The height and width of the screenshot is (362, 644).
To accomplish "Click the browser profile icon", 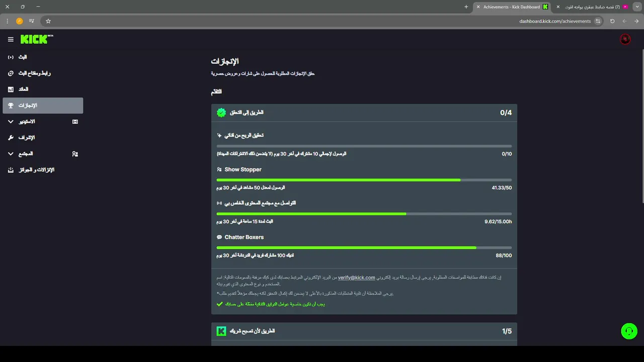I will (x=19, y=21).
